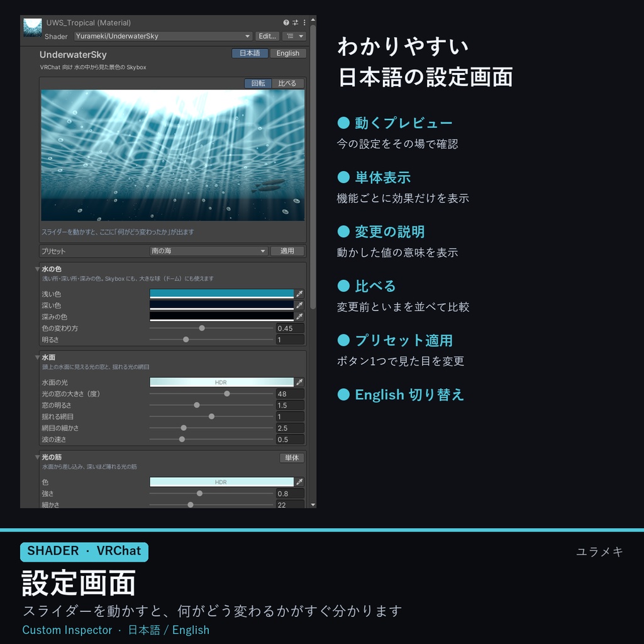644x644 pixels.
Task: Click the 明るさ slider handle
Action: click(x=186, y=340)
